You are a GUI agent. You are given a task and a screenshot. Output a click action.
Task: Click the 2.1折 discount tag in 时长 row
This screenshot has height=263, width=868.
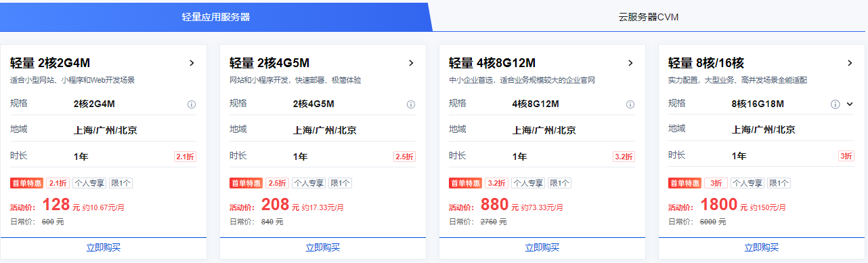tap(185, 157)
